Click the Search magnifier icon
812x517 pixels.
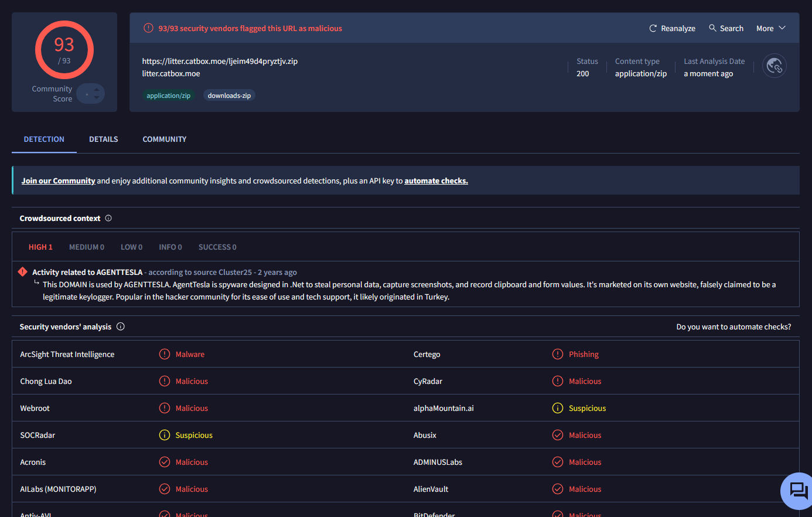pyautogui.click(x=712, y=28)
